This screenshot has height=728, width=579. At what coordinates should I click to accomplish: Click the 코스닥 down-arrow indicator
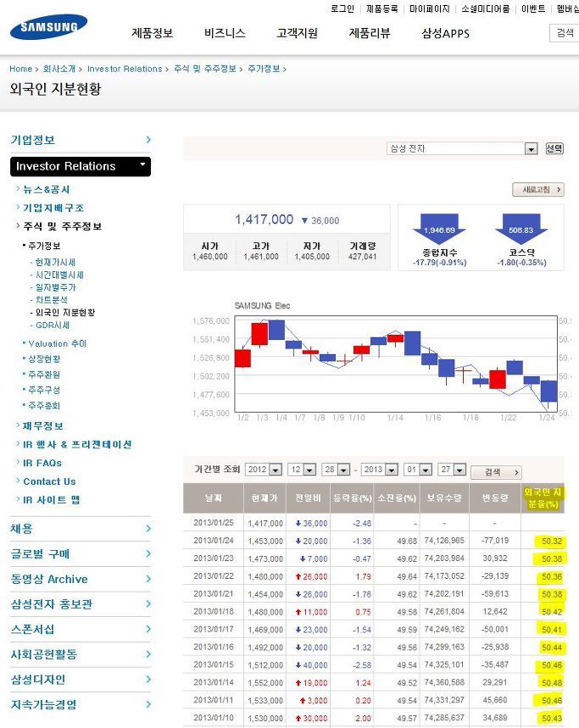(521, 230)
